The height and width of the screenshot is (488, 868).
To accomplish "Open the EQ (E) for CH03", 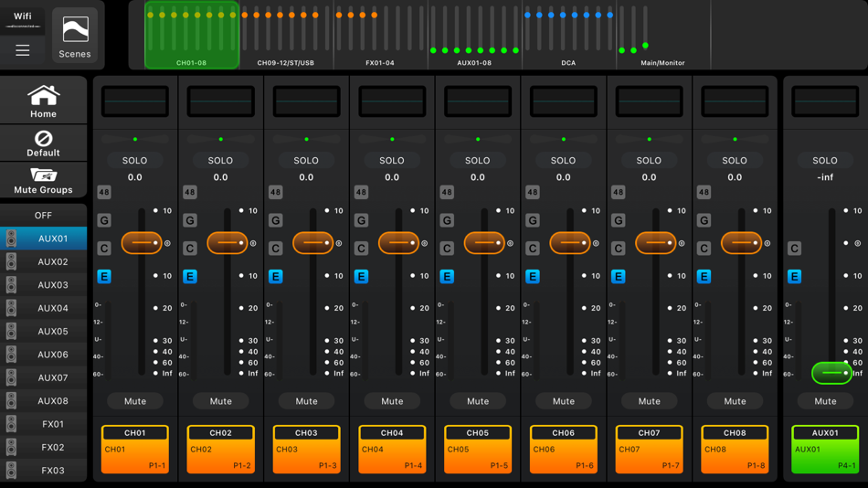I will (276, 276).
